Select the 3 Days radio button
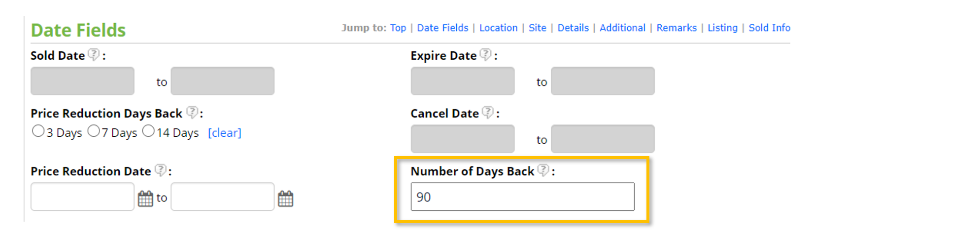The height and width of the screenshot is (237, 980). 38,131
